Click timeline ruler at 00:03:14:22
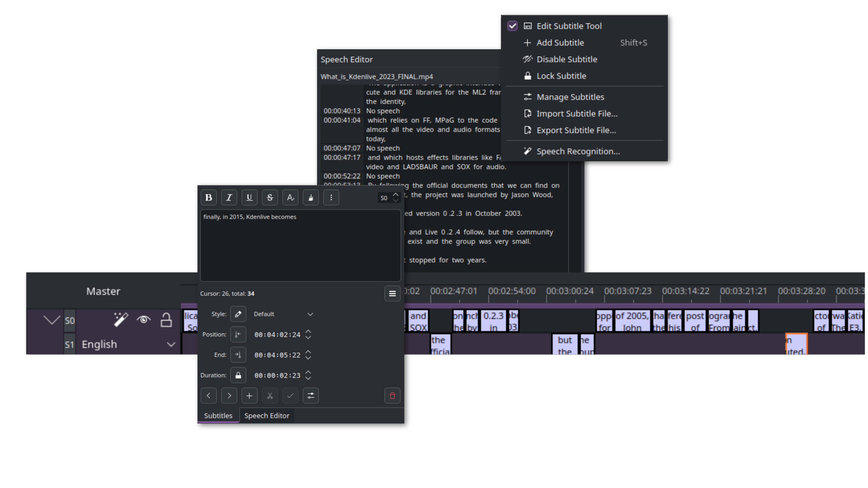868x488 pixels. (686, 291)
